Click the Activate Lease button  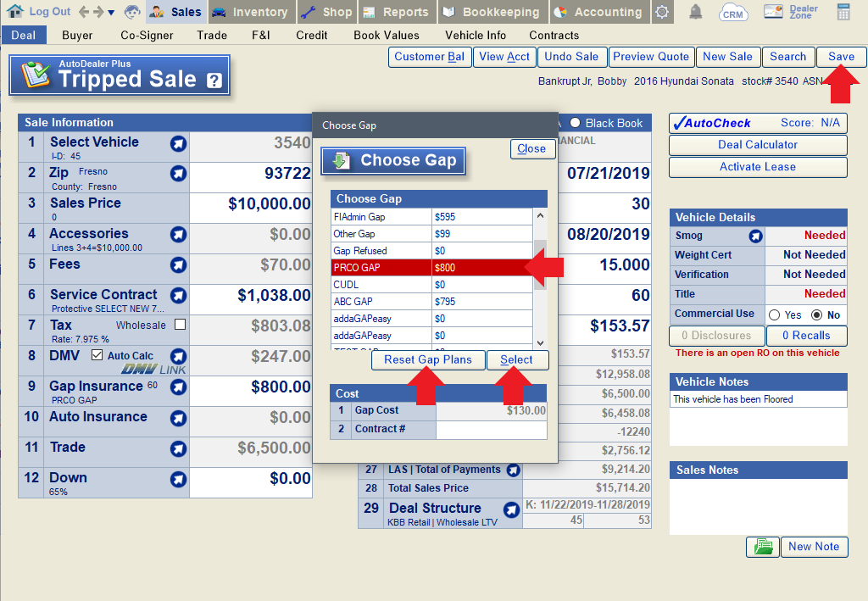point(758,167)
